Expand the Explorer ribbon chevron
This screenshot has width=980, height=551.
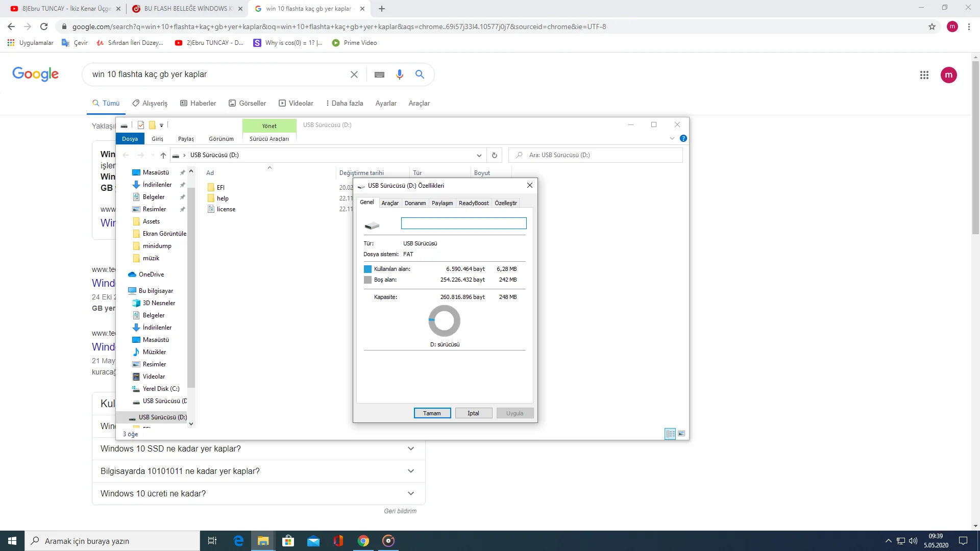(672, 139)
